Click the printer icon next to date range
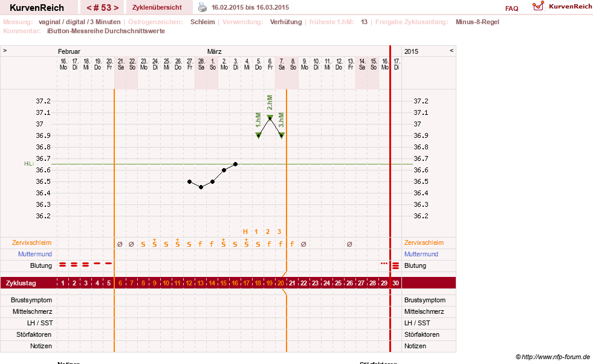 pos(203,7)
